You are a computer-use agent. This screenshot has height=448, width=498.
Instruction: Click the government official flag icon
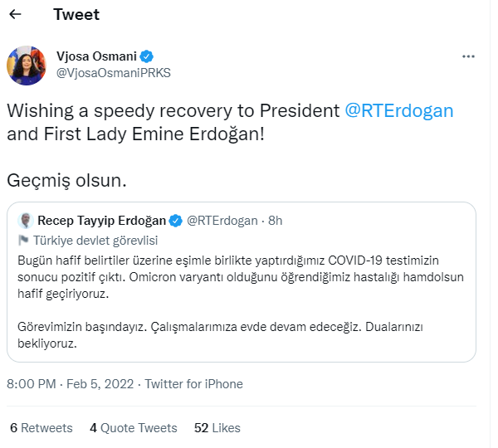(24, 241)
